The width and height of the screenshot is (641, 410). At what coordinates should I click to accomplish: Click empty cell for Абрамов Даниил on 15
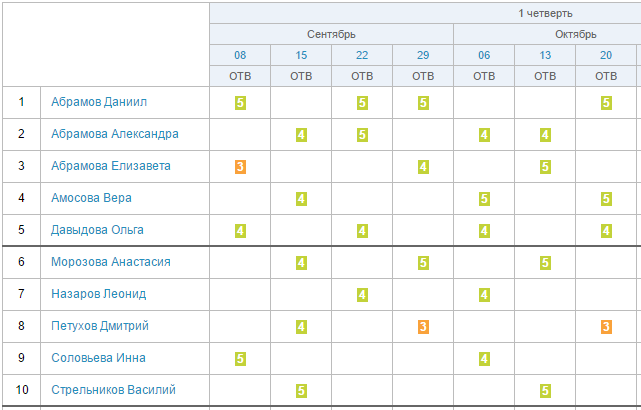point(301,103)
